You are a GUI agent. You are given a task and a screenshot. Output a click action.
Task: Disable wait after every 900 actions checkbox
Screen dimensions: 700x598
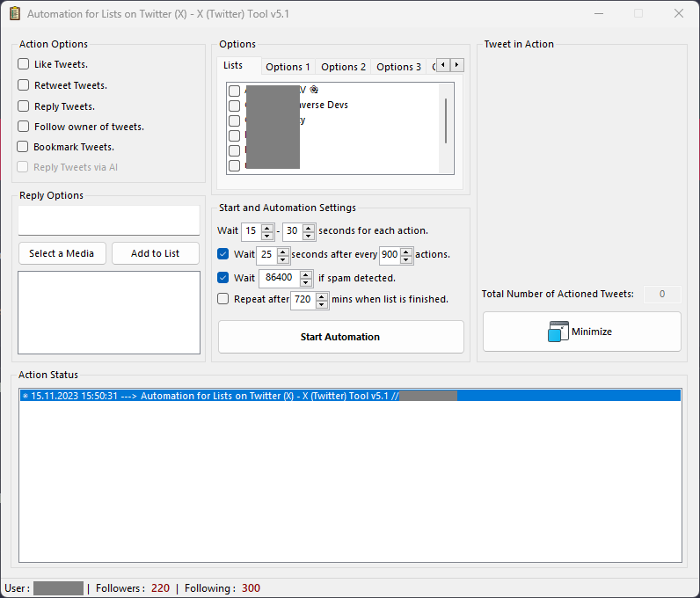click(x=222, y=253)
